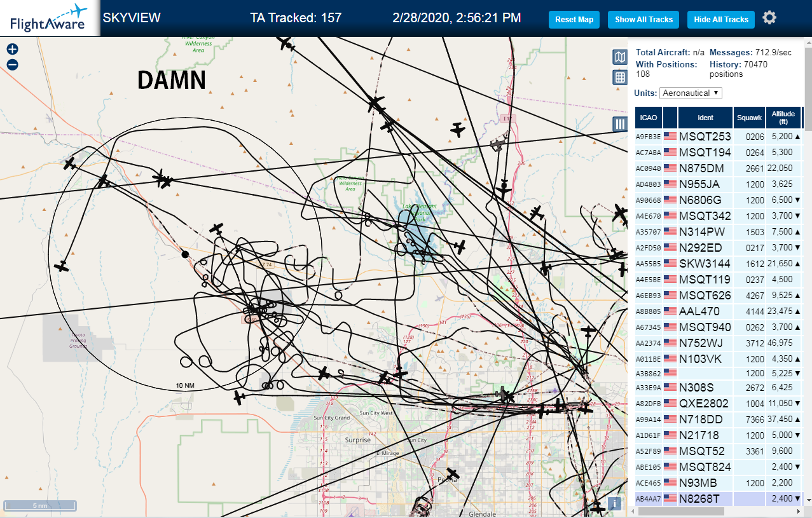Click the FlightAware logo
Viewport: 812px width, 518px height.
[x=49, y=18]
